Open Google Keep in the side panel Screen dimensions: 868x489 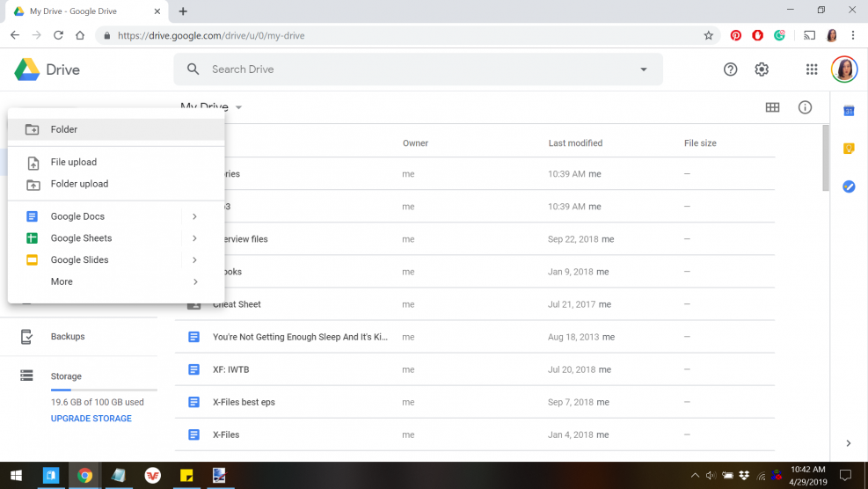(x=849, y=149)
